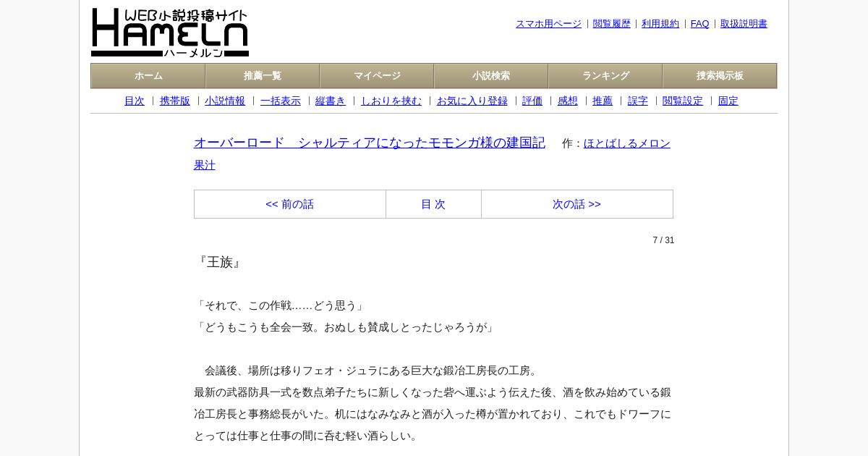868x456 pixels.
Task: Go to next chapter 次の話 >>
Action: coord(577,204)
